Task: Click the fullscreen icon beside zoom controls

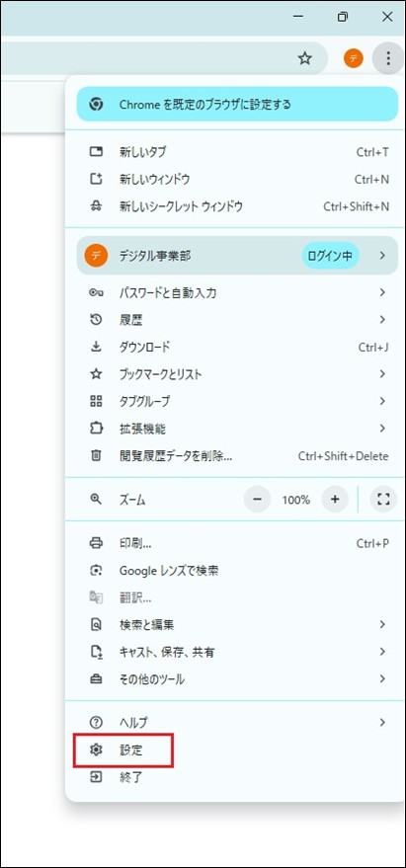Action: pyautogui.click(x=383, y=500)
